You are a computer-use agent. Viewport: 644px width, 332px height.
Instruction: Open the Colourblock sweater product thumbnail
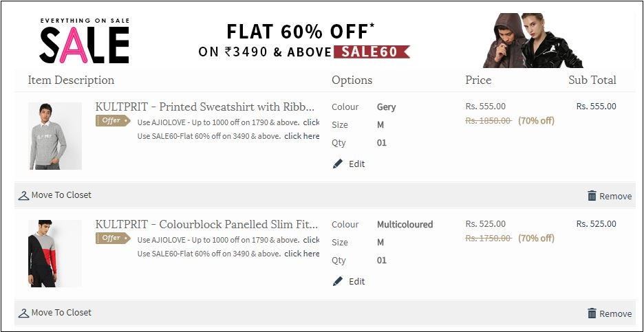(x=55, y=254)
